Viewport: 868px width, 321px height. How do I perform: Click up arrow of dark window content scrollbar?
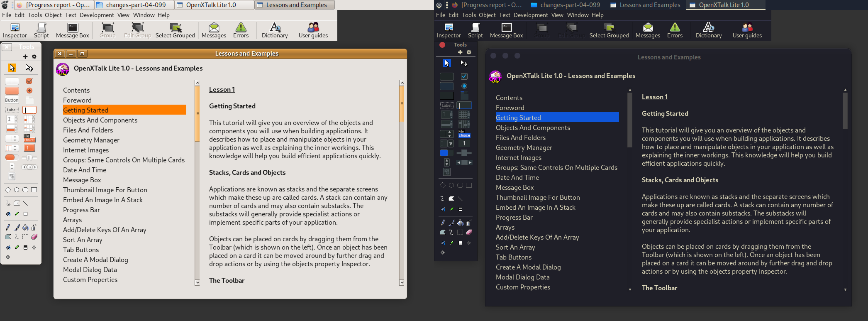click(x=845, y=90)
